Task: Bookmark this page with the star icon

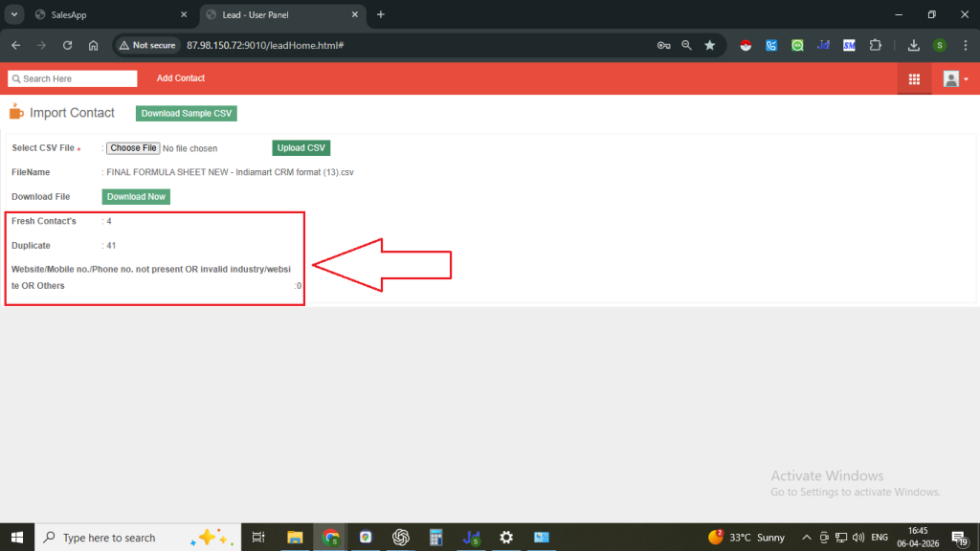Action: pyautogui.click(x=710, y=45)
